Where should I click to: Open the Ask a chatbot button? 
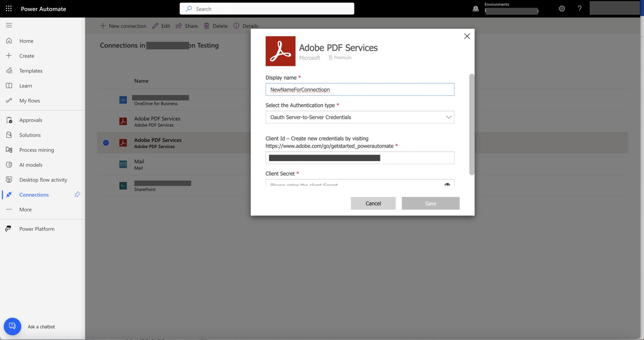(12, 326)
